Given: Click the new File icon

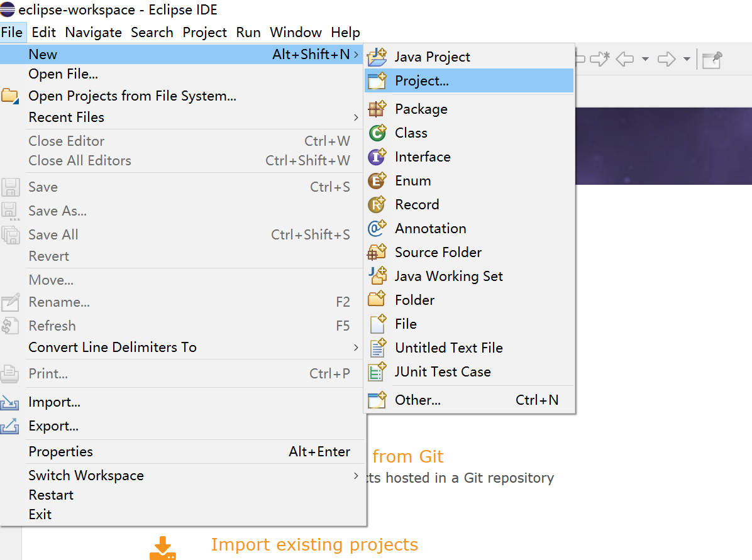Looking at the screenshot, I should [378, 324].
